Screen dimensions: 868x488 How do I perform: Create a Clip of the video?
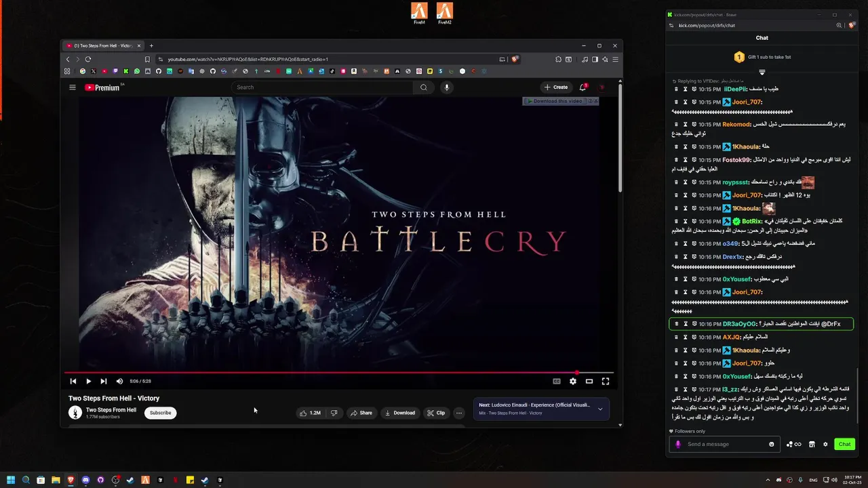(x=436, y=413)
